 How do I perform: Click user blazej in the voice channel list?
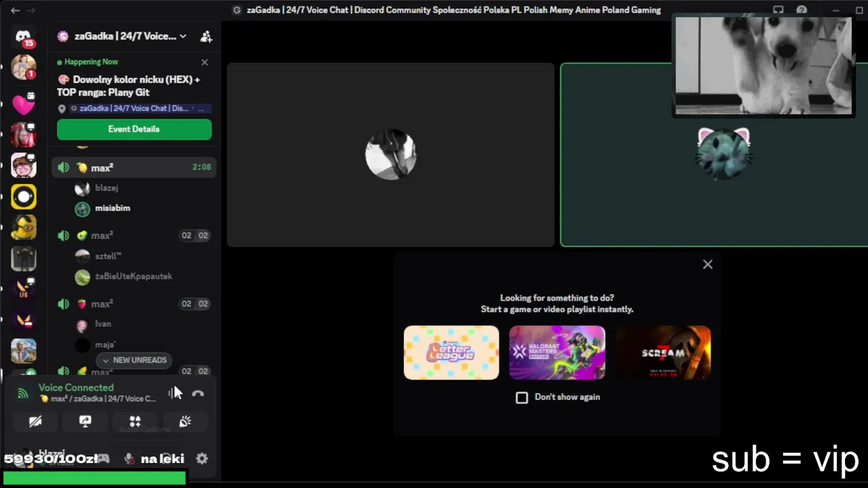coord(107,188)
